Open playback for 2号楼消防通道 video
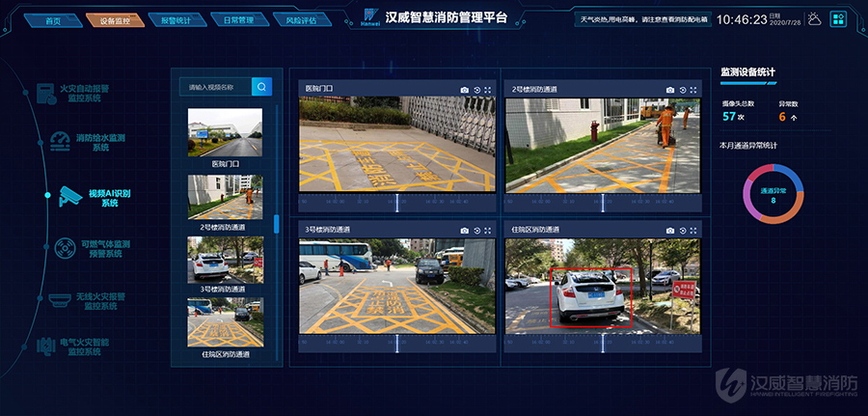The width and height of the screenshot is (868, 416). point(683,90)
